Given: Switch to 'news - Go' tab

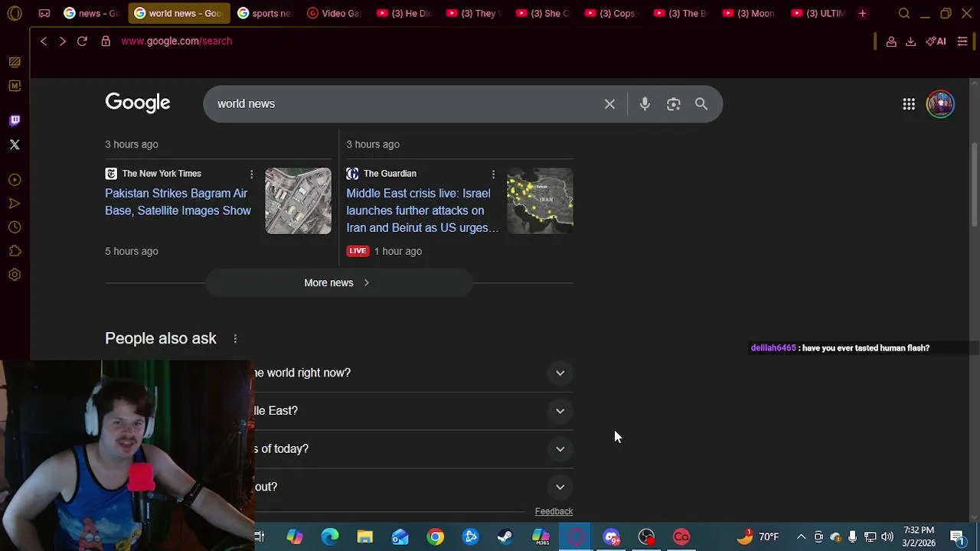Looking at the screenshot, I should [91, 13].
